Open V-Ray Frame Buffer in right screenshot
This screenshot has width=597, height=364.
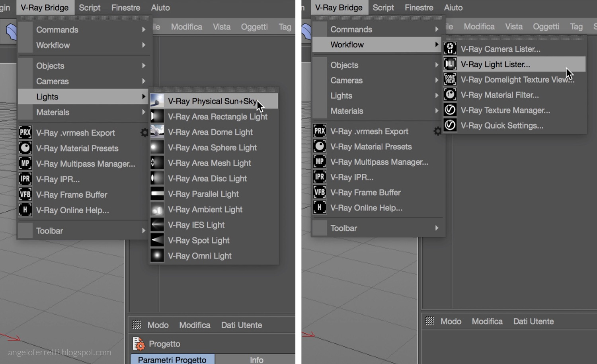pyautogui.click(x=365, y=193)
